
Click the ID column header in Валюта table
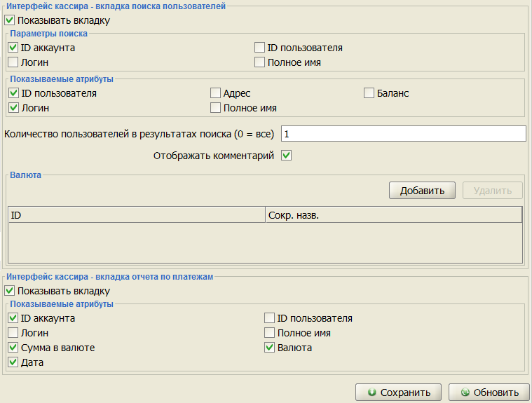point(136,214)
